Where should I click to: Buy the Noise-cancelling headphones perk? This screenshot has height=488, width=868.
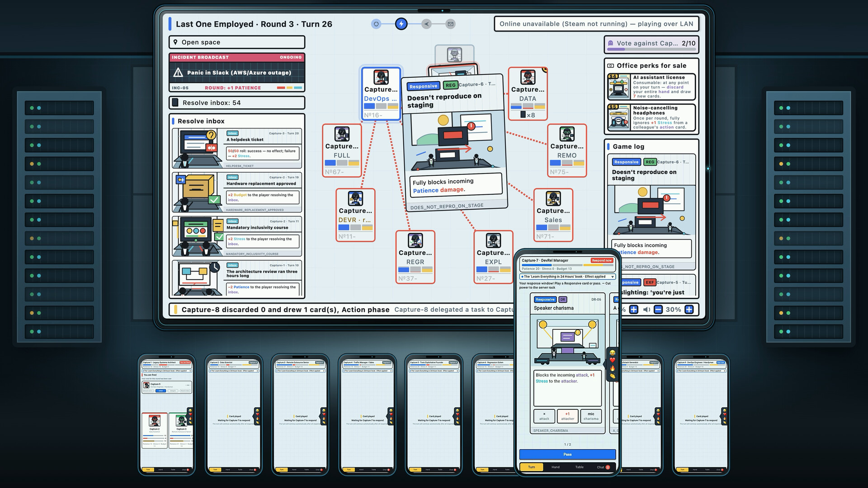click(651, 117)
